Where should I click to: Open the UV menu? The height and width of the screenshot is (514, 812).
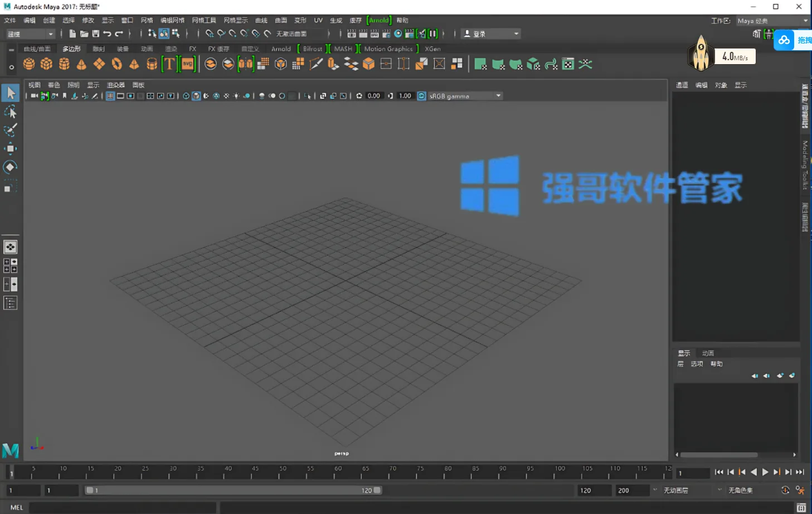tap(318, 20)
